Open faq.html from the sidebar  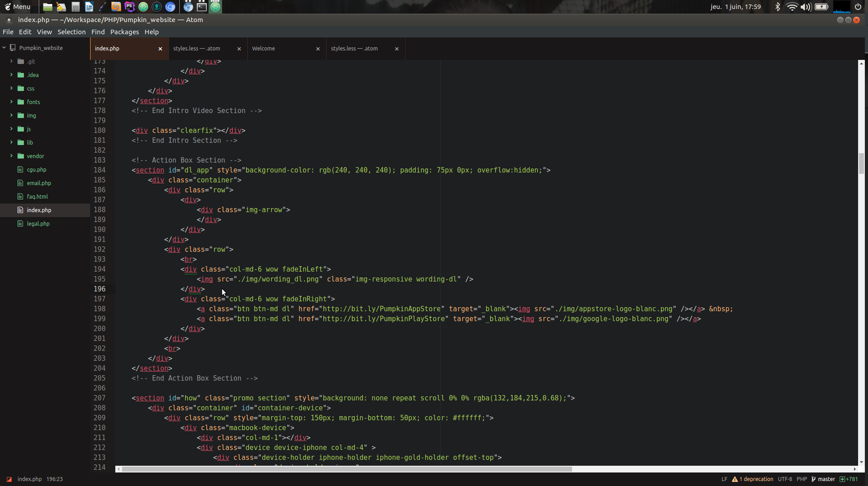[x=37, y=197]
